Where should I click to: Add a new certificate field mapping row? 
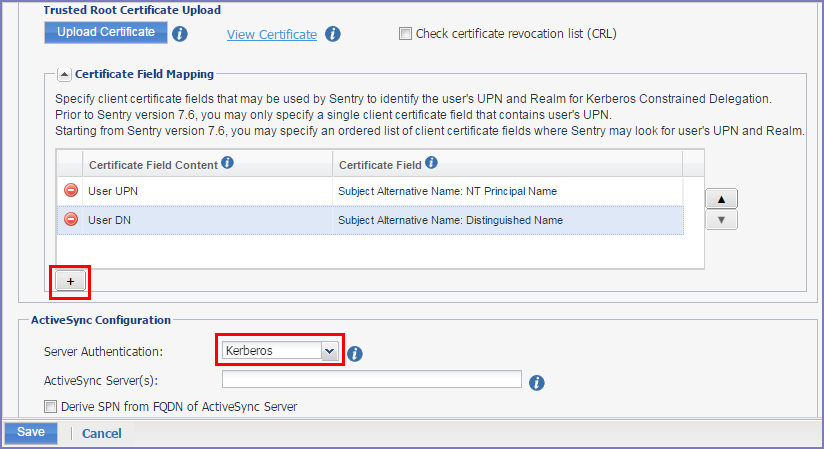(x=70, y=282)
